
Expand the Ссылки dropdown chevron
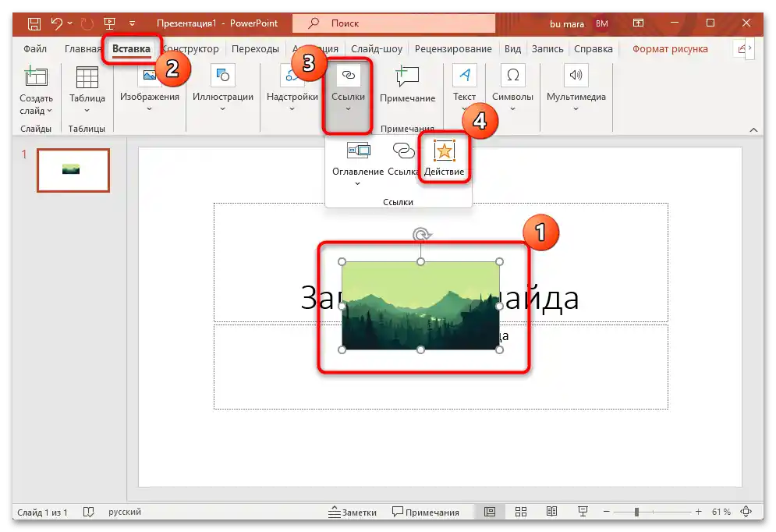[x=347, y=108]
